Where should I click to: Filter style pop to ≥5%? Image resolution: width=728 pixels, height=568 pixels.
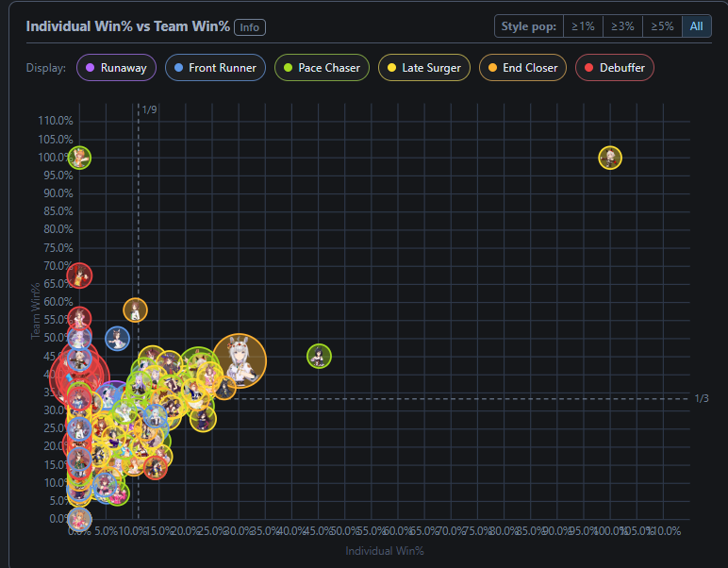click(662, 26)
